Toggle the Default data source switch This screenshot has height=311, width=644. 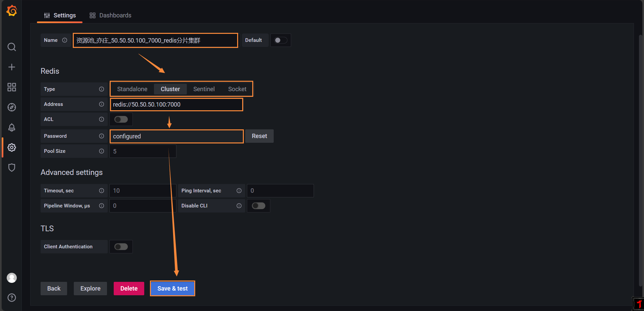coord(281,40)
